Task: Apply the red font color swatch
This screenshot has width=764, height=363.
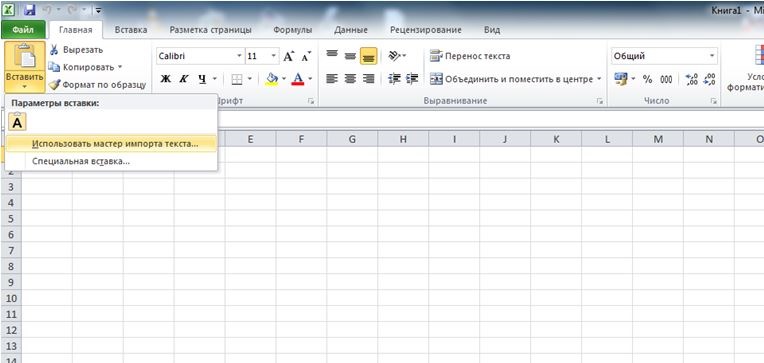Action: (x=298, y=78)
